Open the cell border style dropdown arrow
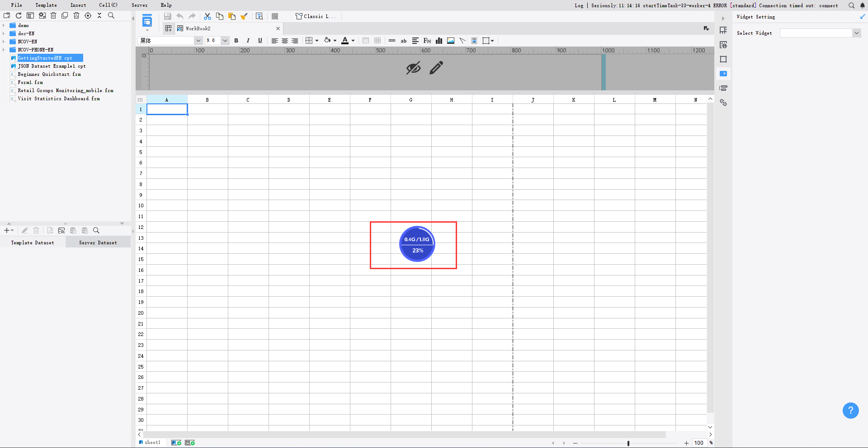The height and width of the screenshot is (448, 868). click(x=317, y=41)
